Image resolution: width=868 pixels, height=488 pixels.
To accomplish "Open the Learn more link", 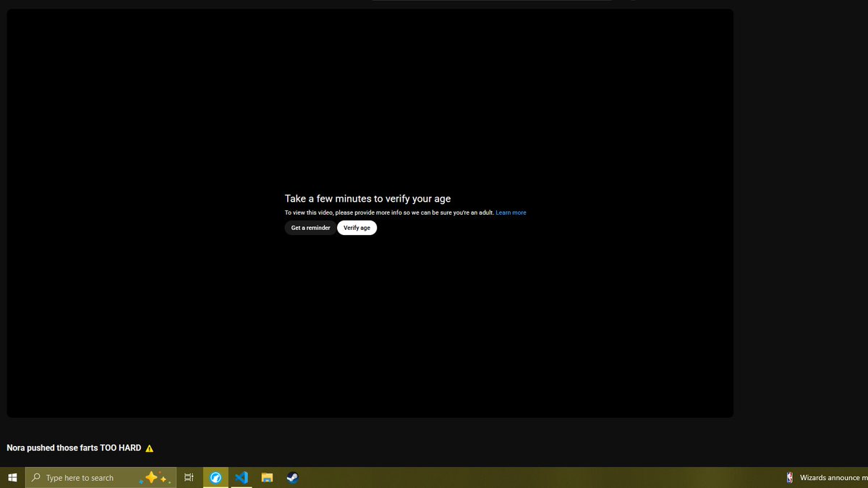I will pyautogui.click(x=511, y=213).
